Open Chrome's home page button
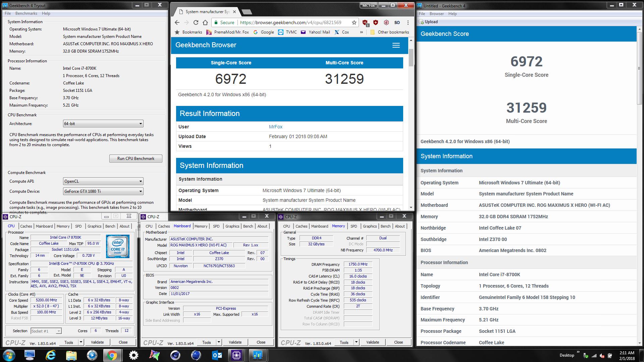 pyautogui.click(x=205, y=22)
